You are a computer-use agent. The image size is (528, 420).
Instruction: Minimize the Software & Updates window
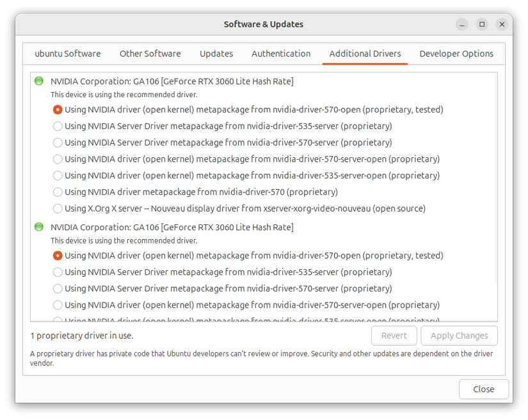pos(461,24)
